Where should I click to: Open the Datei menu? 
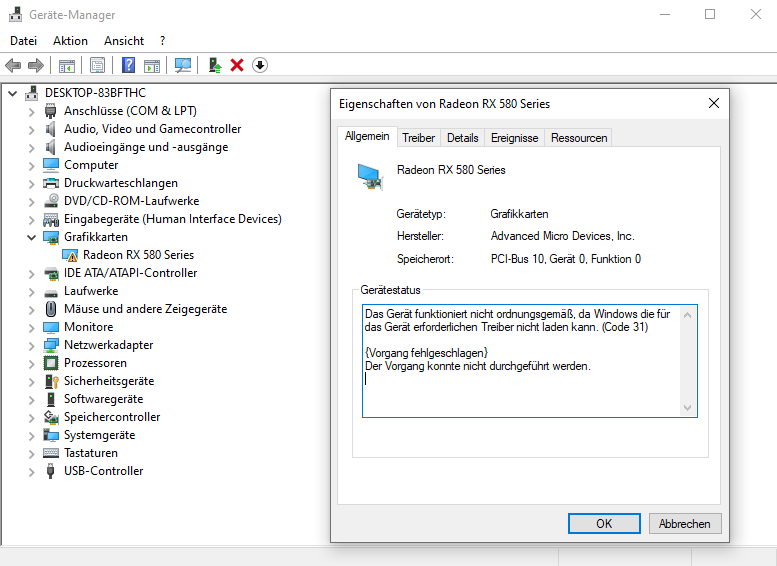pos(23,41)
